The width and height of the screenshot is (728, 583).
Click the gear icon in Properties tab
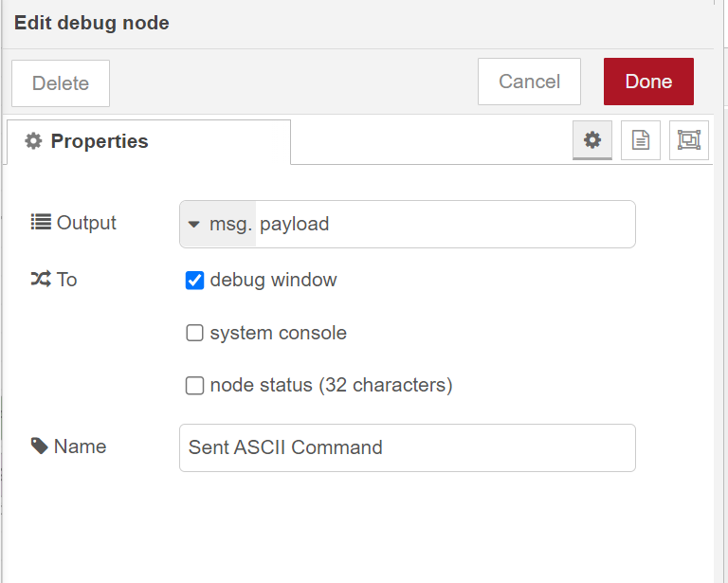[34, 141]
